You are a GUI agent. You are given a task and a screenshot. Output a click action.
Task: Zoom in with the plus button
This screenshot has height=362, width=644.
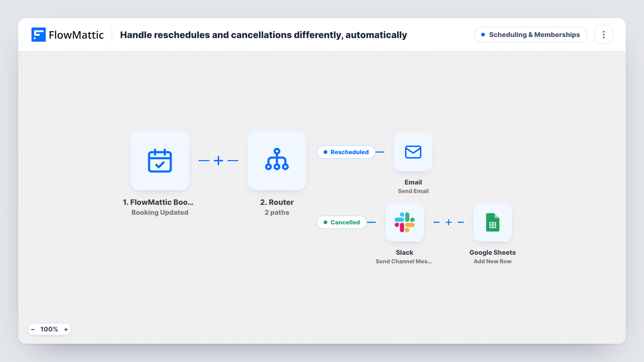(x=66, y=329)
